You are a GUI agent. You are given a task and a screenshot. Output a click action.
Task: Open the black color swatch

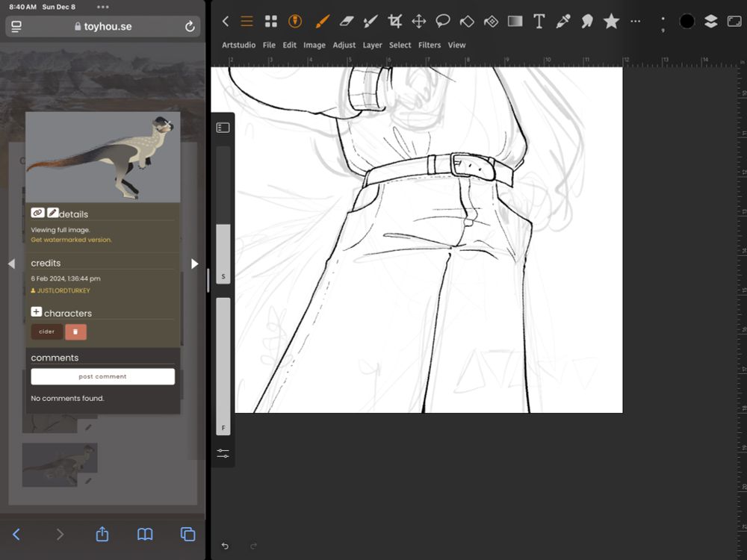point(687,22)
